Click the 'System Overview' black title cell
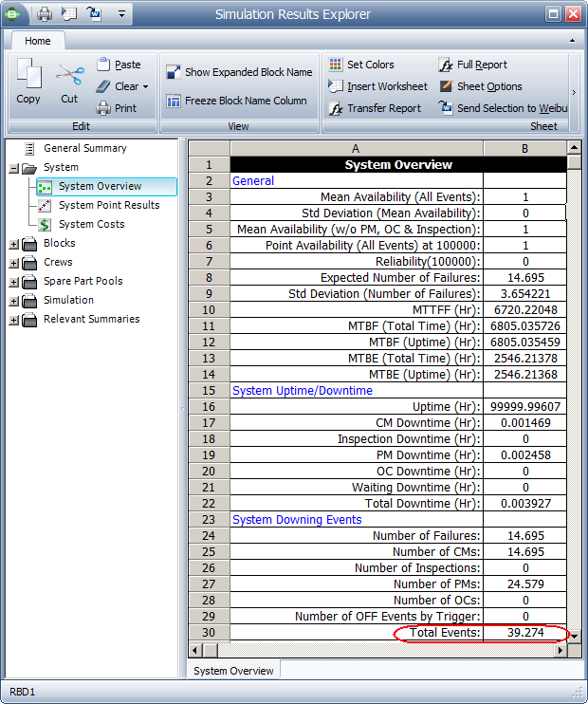Image resolution: width=588 pixels, height=704 pixels. click(x=398, y=165)
